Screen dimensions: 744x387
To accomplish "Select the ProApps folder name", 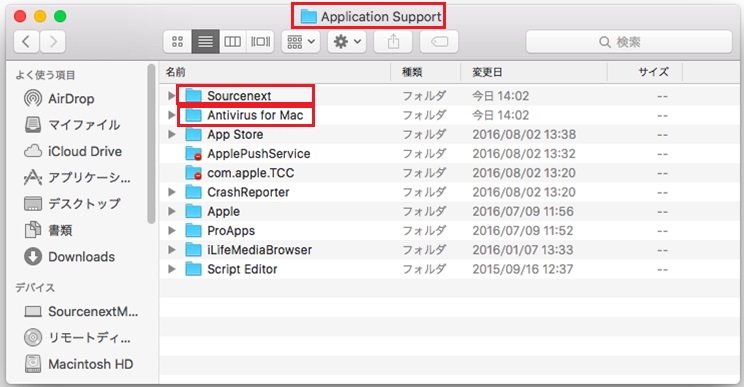I will (231, 230).
